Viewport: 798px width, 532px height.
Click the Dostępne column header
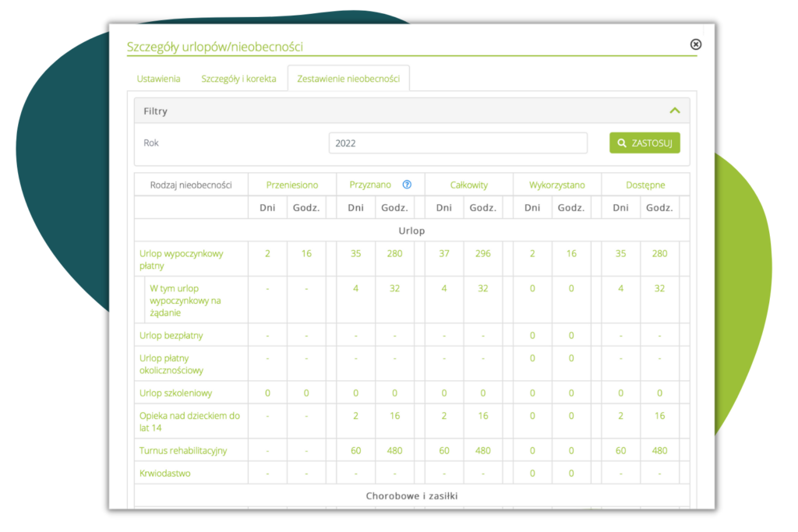[644, 185]
